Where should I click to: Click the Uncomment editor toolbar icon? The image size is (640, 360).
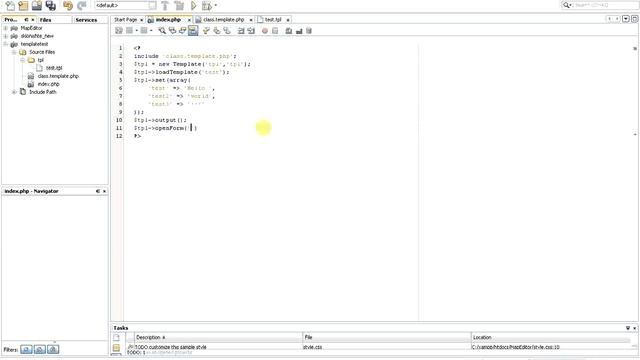pos(299,31)
